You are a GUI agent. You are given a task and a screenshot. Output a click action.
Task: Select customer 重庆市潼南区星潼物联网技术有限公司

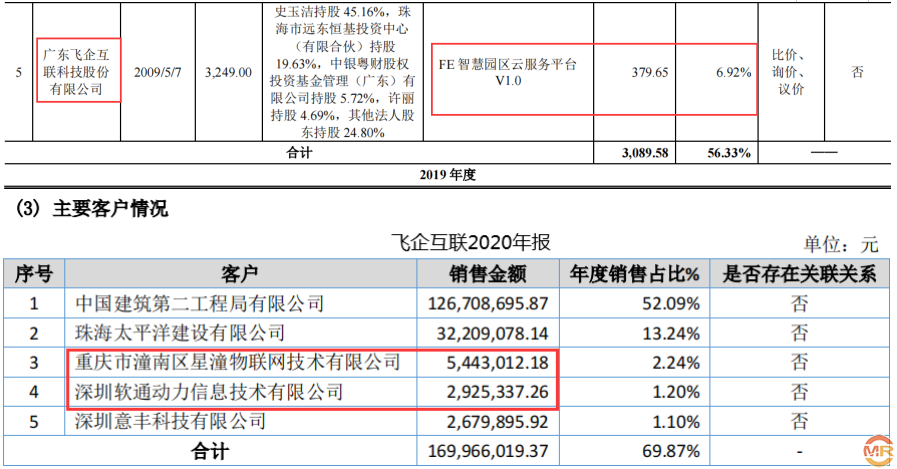pyautogui.click(x=237, y=362)
